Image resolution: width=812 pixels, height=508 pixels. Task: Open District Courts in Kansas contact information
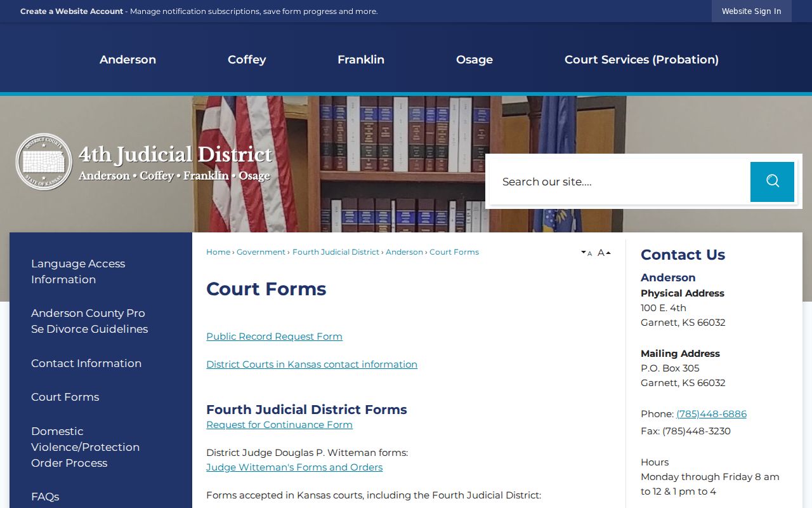click(311, 364)
